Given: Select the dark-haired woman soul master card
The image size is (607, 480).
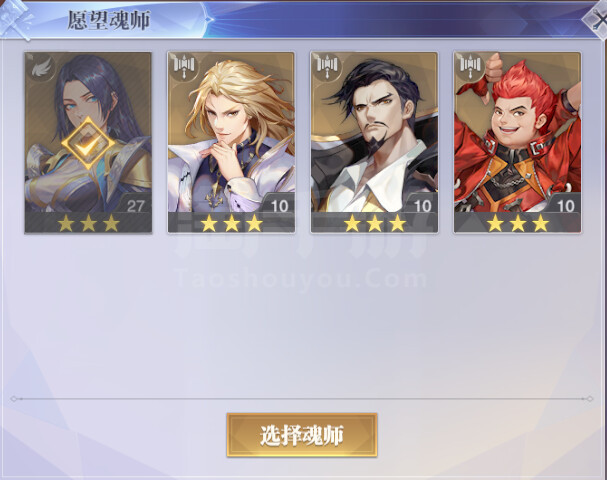Looking at the screenshot, I should [x=88, y=142].
